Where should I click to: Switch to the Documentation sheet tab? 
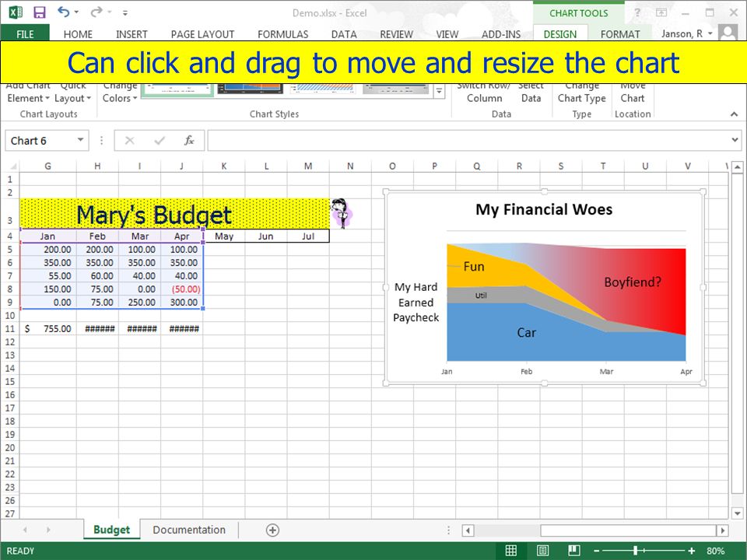[189, 530]
